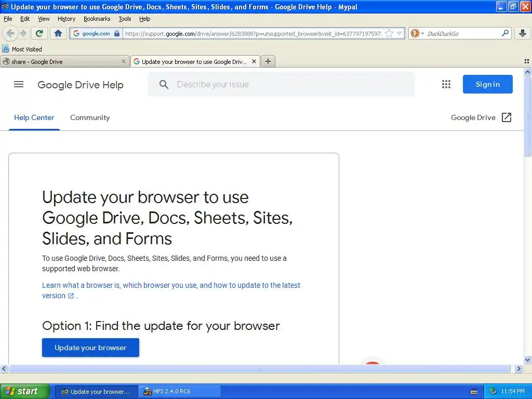Bookmark this page with the star icon
Image resolution: width=532 pixels, height=399 pixels.
click(x=389, y=33)
